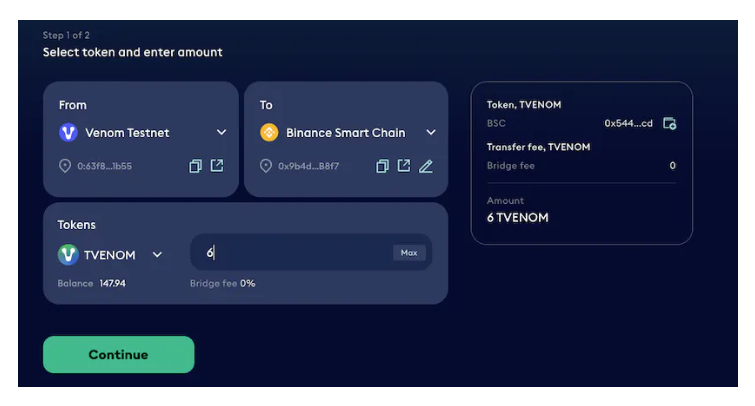
Task: Click the Venom Testnet network logo
Action: [68, 132]
